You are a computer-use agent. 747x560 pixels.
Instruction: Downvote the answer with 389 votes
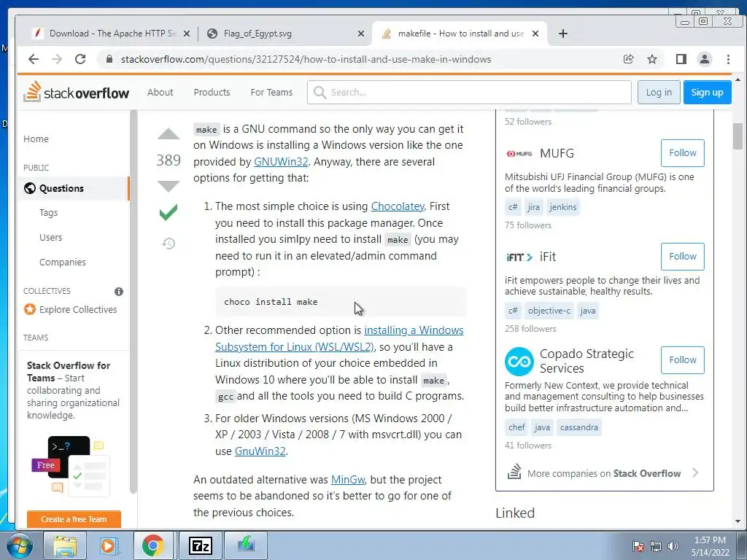(169, 186)
